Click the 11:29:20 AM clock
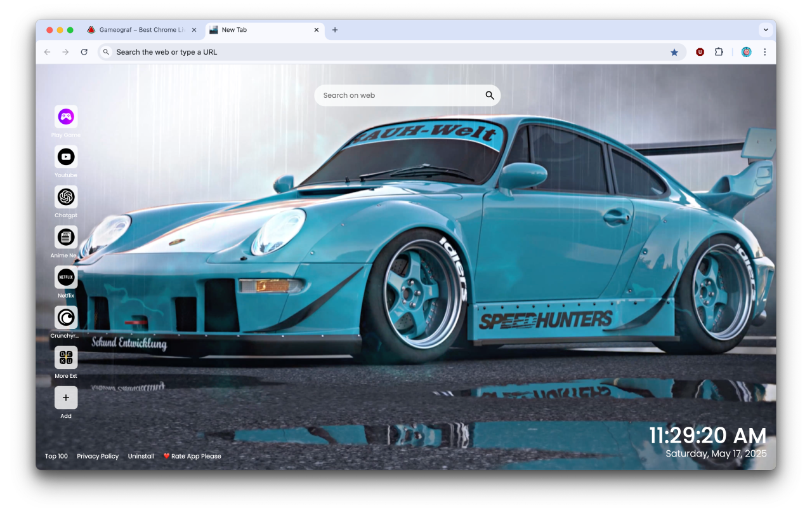This screenshot has height=508, width=812. (x=707, y=436)
